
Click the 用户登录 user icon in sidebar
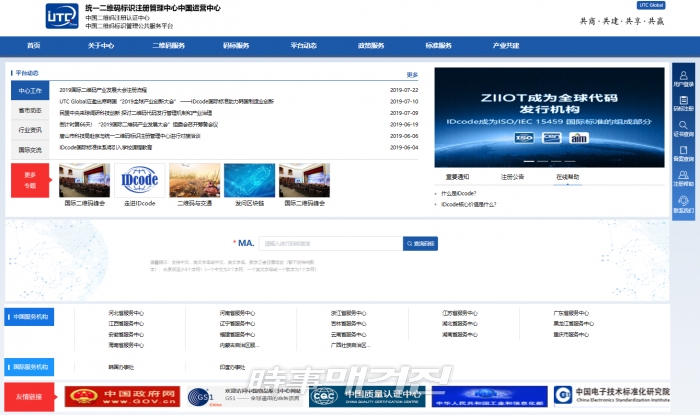683,75
